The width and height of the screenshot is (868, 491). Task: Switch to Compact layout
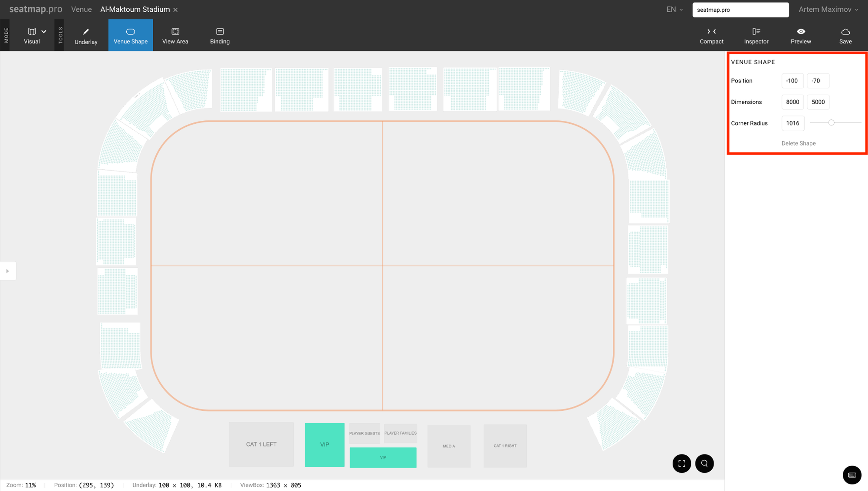[711, 36]
